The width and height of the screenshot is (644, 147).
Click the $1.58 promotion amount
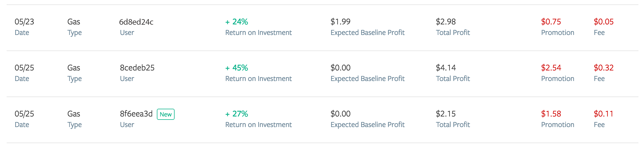tap(551, 114)
